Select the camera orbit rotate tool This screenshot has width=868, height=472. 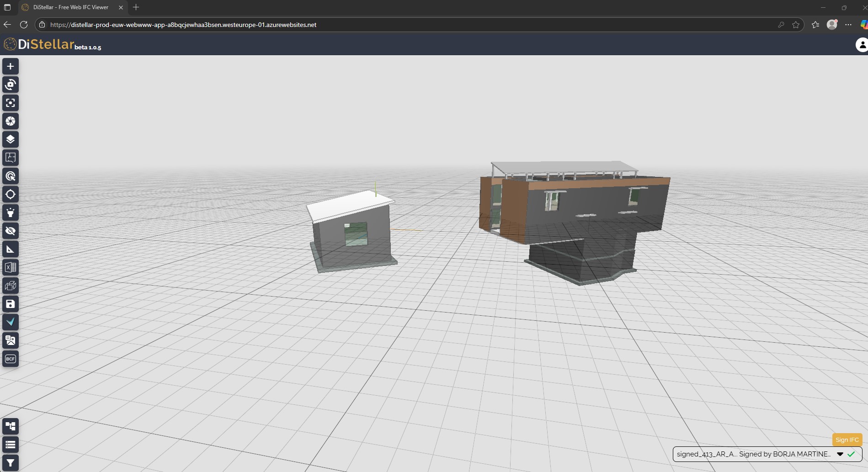click(11, 85)
